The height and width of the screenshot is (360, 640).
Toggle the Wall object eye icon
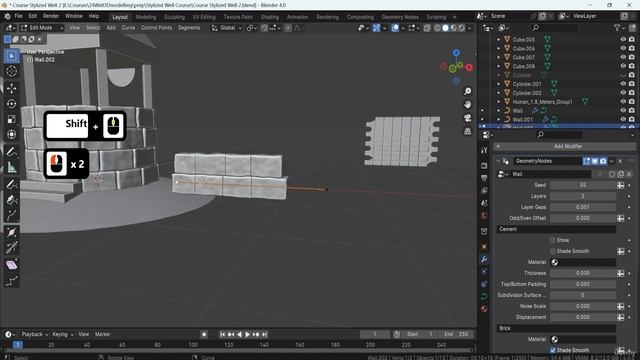tap(623, 110)
